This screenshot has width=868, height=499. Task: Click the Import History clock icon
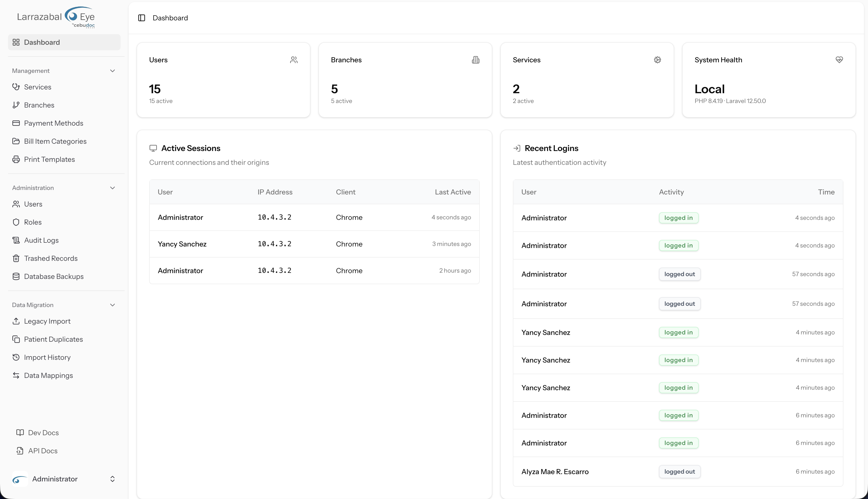coord(16,358)
